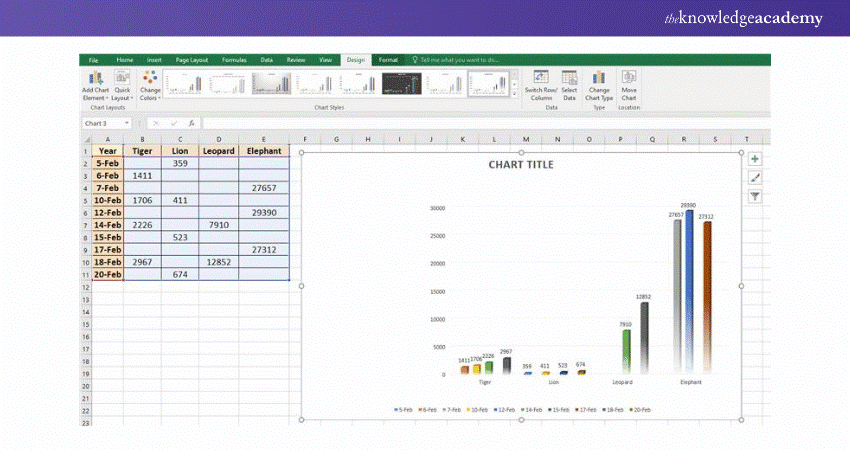
Task: Switch to the Format ribbon tab
Action: pos(388,60)
